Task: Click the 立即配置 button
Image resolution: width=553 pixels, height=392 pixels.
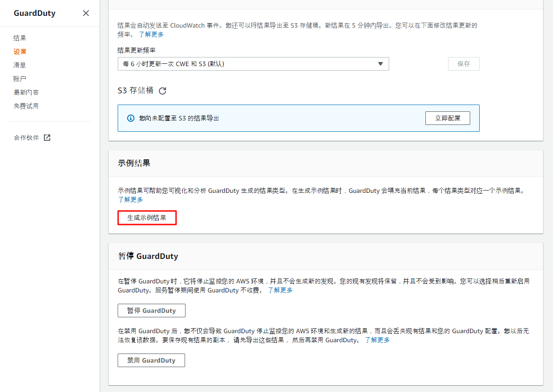Action: [x=448, y=118]
